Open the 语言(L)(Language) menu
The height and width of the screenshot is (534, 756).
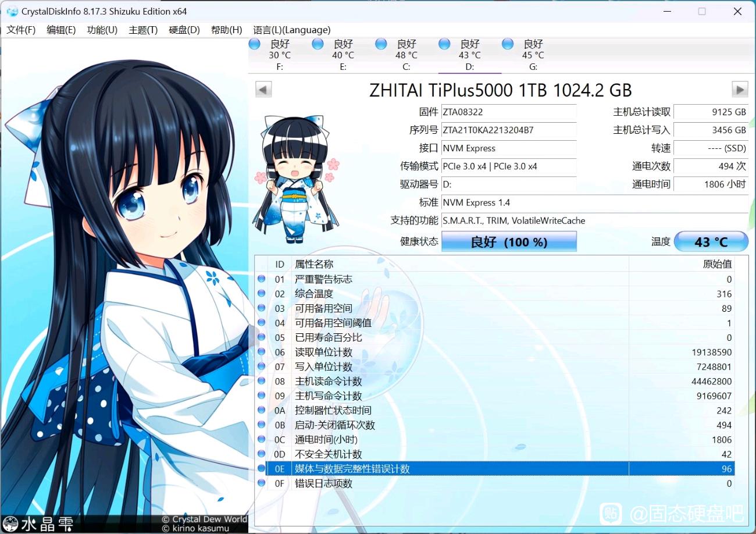pyautogui.click(x=292, y=30)
